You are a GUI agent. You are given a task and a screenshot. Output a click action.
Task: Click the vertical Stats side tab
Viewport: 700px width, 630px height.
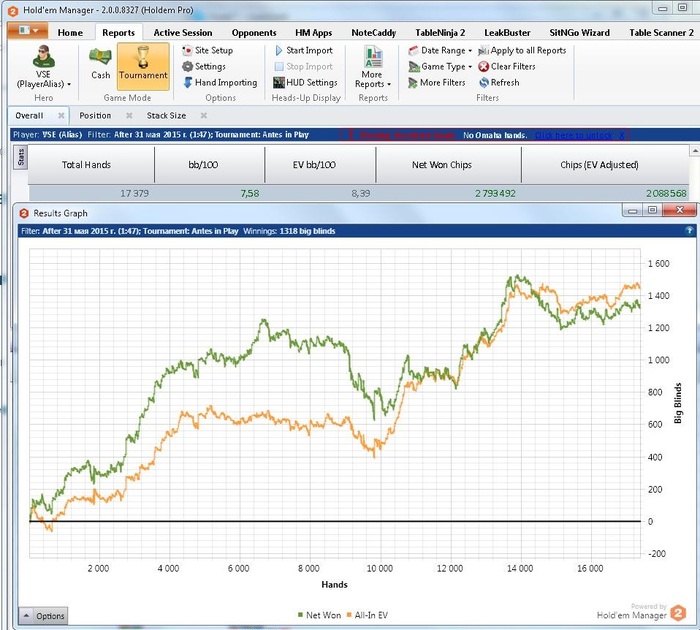click(x=21, y=158)
